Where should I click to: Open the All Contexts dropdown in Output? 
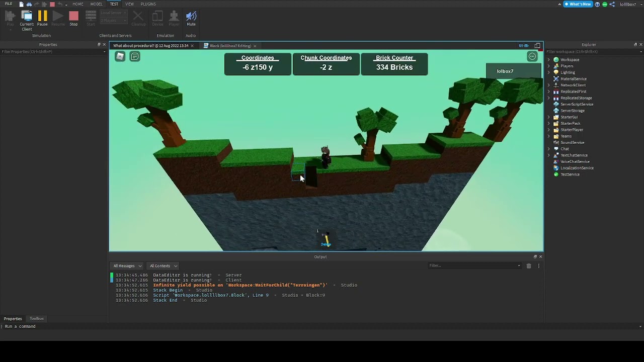[163, 265]
